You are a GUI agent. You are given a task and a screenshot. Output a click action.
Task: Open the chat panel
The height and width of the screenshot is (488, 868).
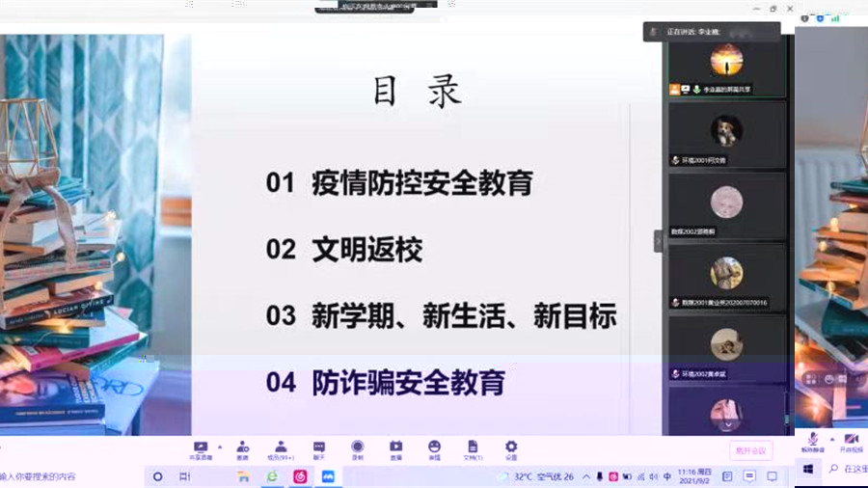click(x=319, y=450)
